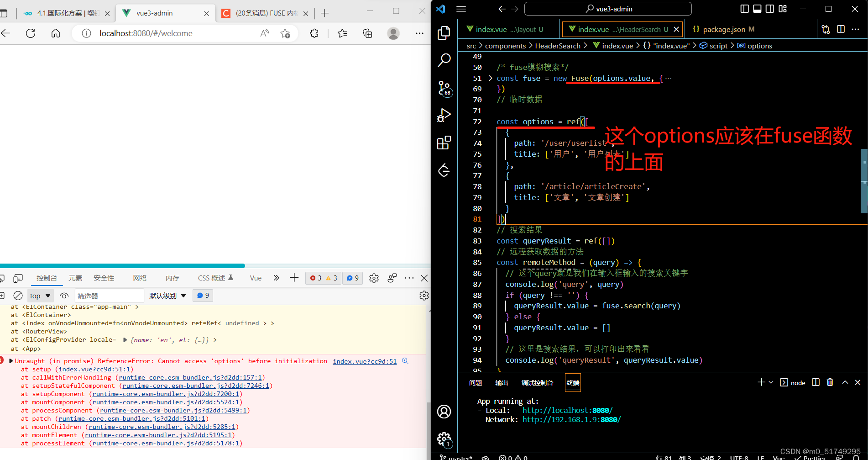Open VS Code Manage settings gear
Screen dimensions: 868x460
(x=444, y=439)
